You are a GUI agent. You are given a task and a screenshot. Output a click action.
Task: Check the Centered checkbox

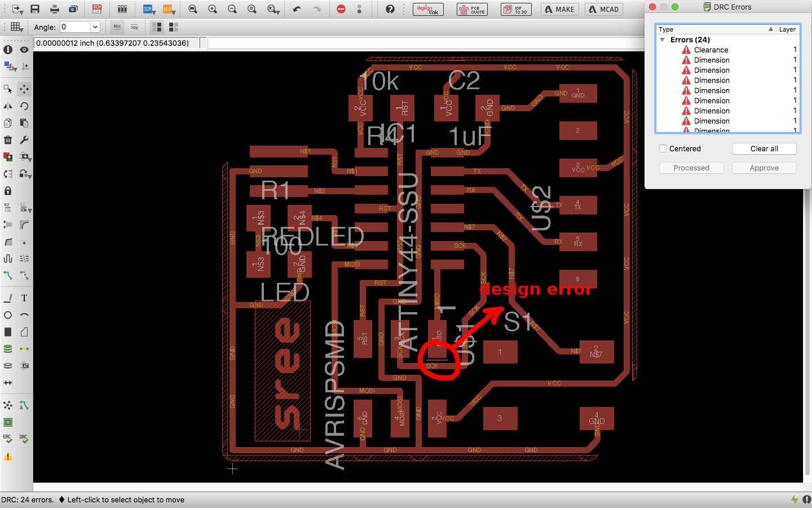[664, 148]
